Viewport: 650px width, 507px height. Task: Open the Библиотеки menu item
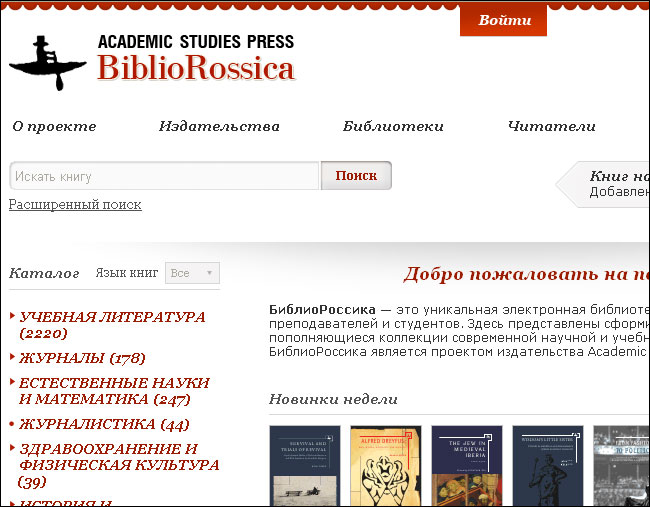393,126
